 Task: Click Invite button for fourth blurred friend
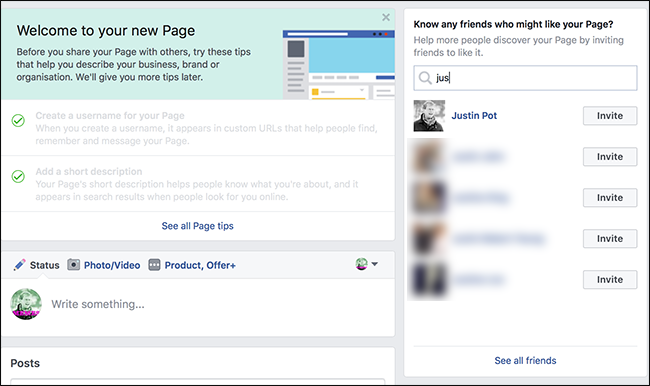[x=610, y=239]
